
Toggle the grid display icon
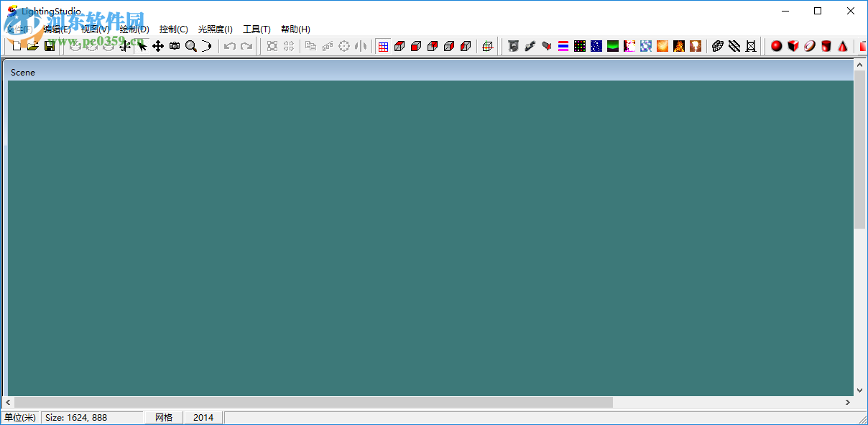[384, 45]
